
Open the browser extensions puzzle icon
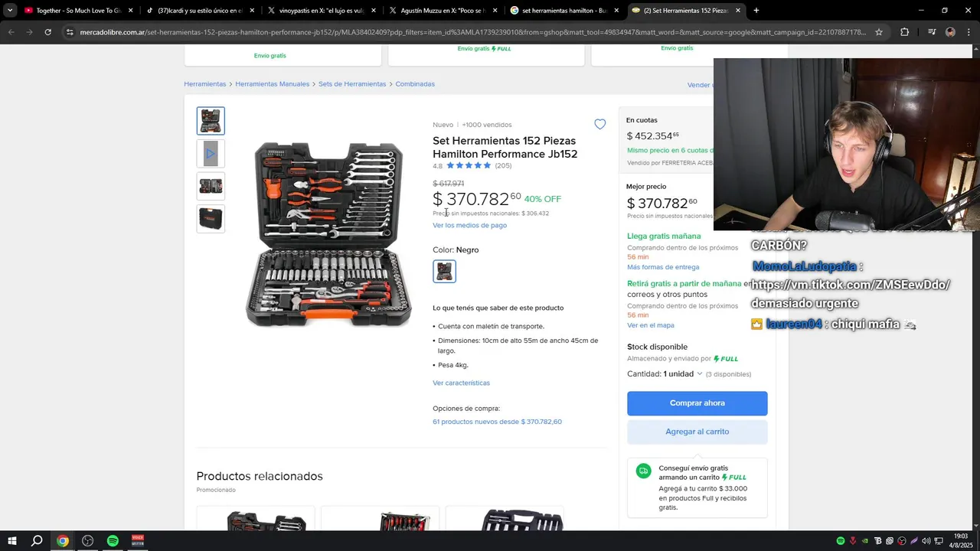(905, 32)
